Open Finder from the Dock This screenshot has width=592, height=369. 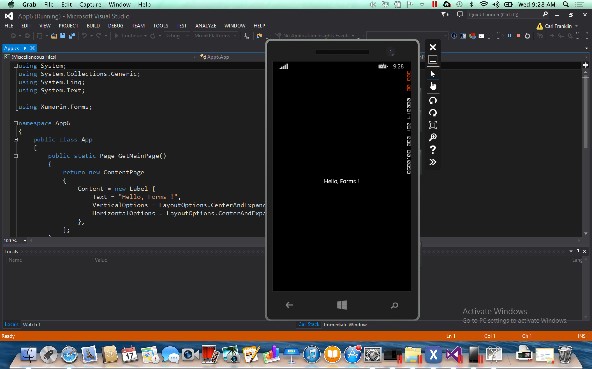click(x=28, y=355)
